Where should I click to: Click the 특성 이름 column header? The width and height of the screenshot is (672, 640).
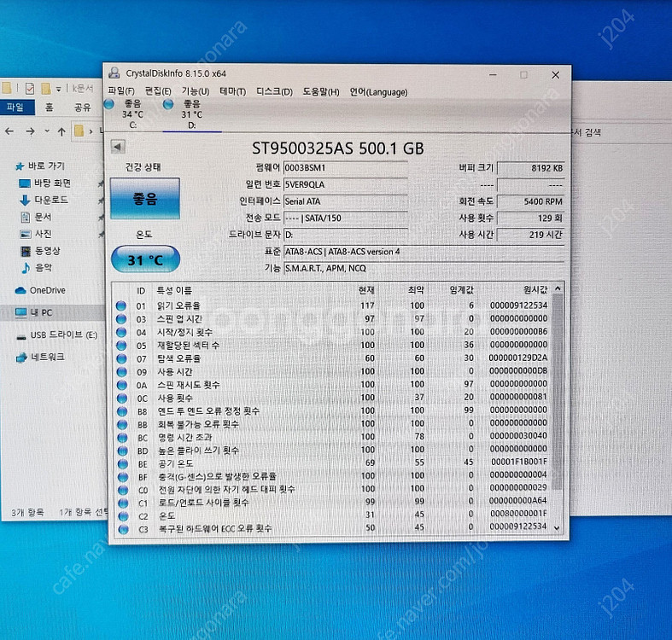click(174, 290)
